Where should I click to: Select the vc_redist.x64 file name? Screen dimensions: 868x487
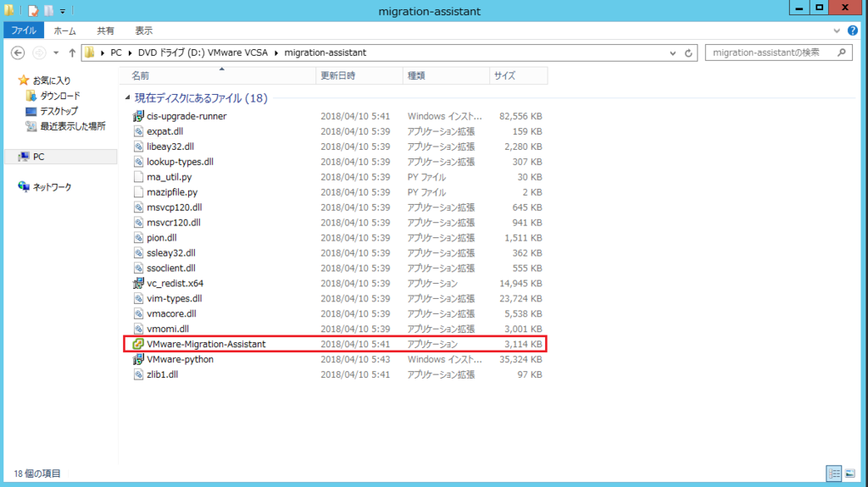pos(175,284)
